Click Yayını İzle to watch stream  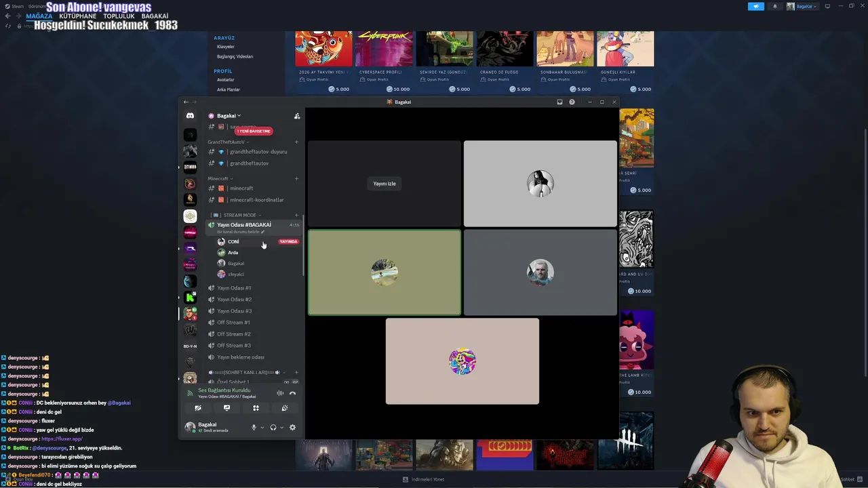(x=384, y=184)
